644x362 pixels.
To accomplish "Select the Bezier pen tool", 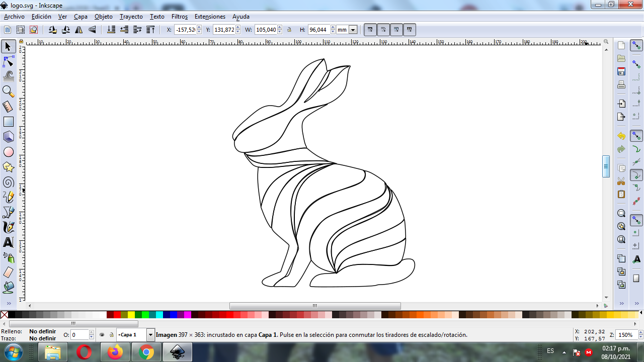I will point(8,212).
